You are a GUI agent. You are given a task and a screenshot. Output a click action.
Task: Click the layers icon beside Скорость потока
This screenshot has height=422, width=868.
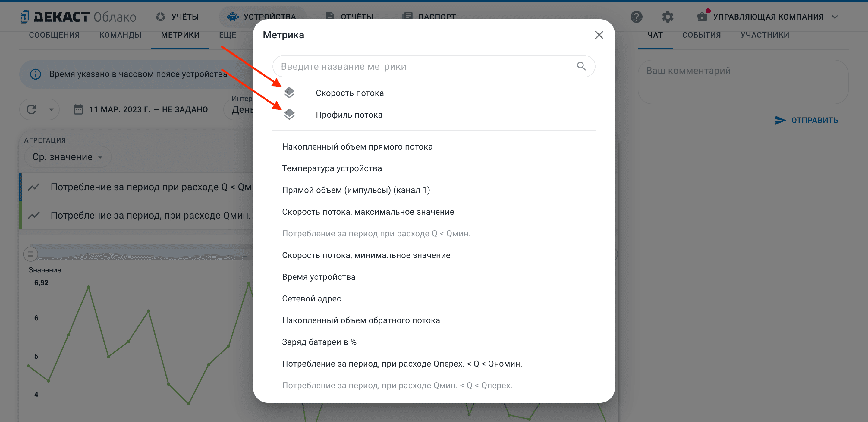(289, 93)
